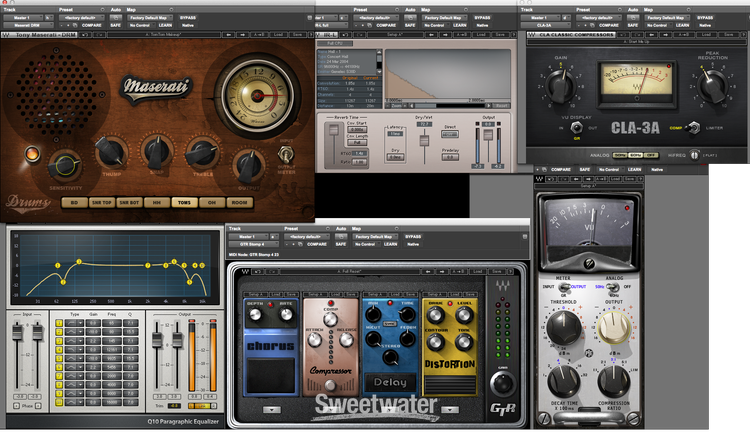750x432 pixels.
Task: Click the cream Output knob on silver compressor
Action: pyautogui.click(x=614, y=328)
